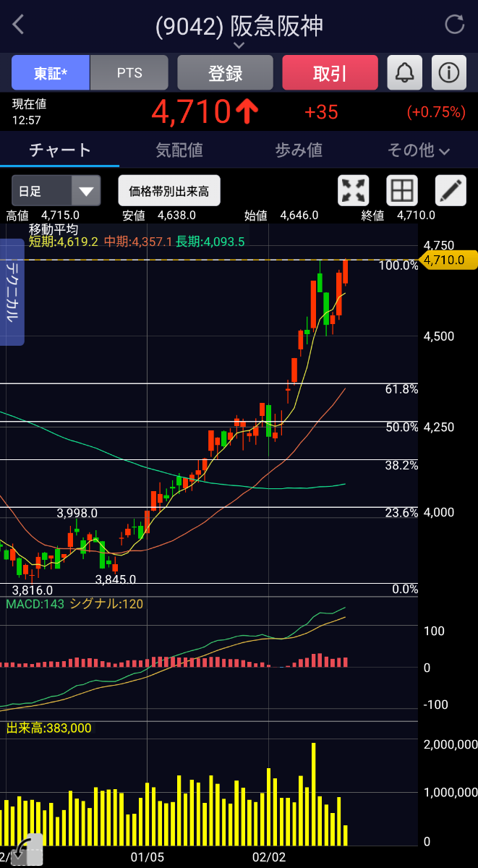The image size is (478, 868).
Task: Expand the chevron below the stock name
Action: click(x=239, y=46)
